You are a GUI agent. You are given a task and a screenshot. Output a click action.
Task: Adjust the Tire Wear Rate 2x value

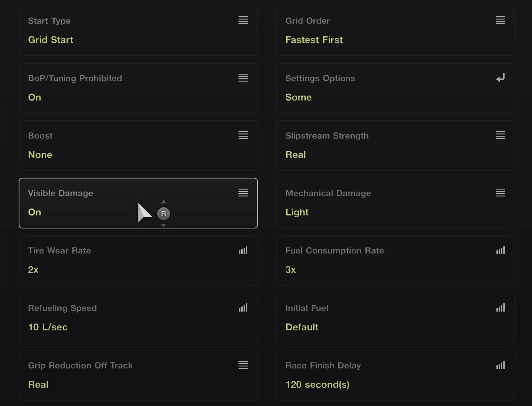(x=33, y=269)
